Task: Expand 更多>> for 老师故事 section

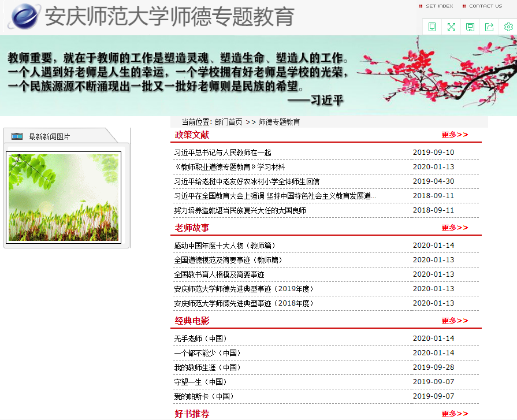Action: coord(455,228)
